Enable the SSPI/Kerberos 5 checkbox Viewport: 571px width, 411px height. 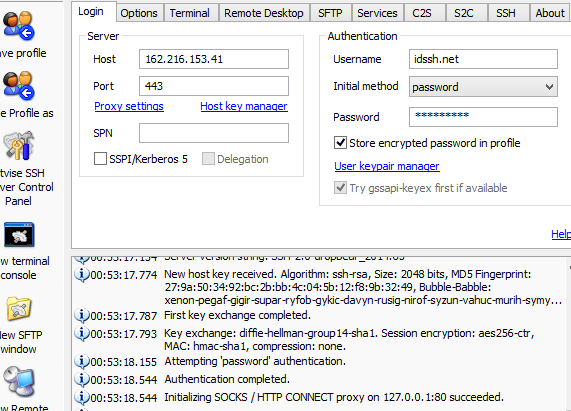(100, 159)
